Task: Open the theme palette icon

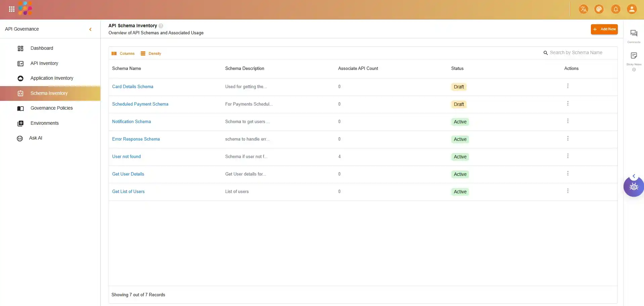Action: (x=599, y=9)
